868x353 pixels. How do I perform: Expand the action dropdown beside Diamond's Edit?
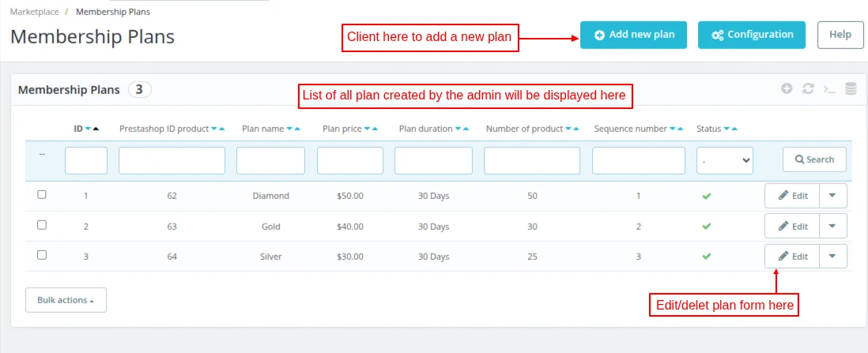tap(832, 196)
